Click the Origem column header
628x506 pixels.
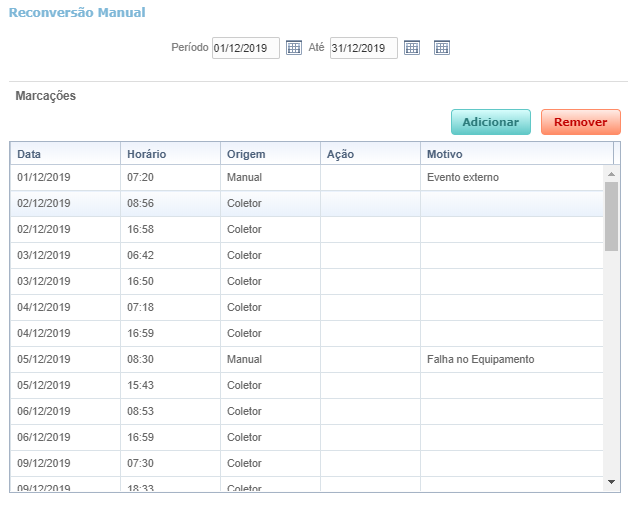click(270, 154)
